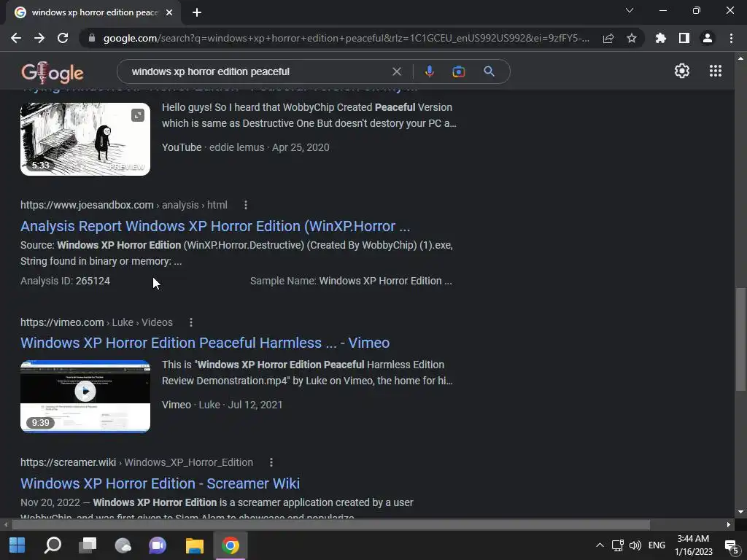The height and width of the screenshot is (560, 747).
Task: Open the tab search dropdown chevron
Action: [630, 10]
